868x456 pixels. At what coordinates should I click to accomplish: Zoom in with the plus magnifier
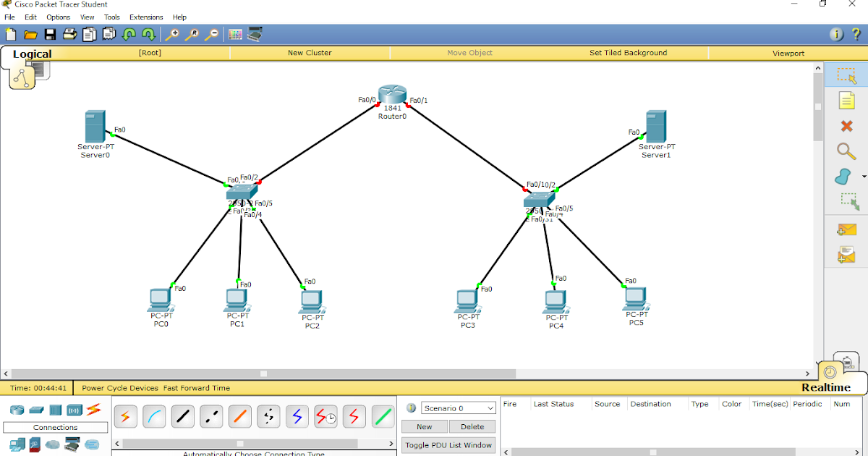coord(172,34)
